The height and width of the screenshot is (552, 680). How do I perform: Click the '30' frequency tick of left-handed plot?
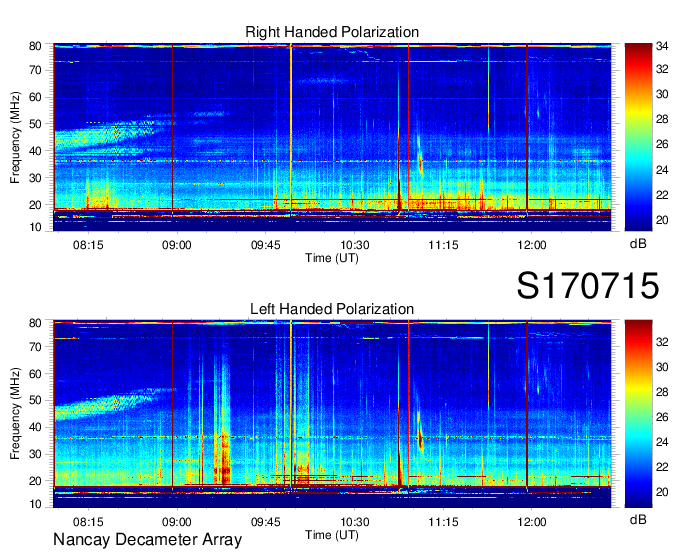[36, 454]
